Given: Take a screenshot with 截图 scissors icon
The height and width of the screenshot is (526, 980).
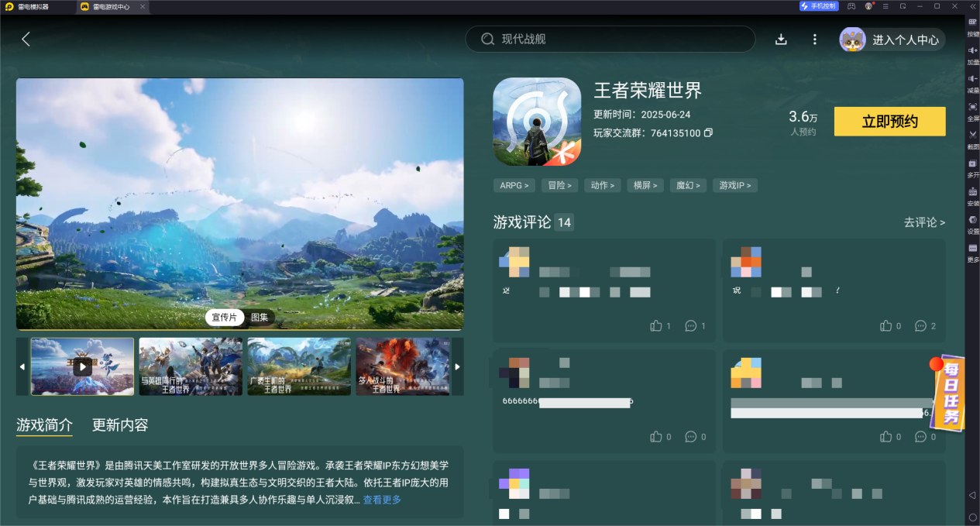Looking at the screenshot, I should click(973, 139).
